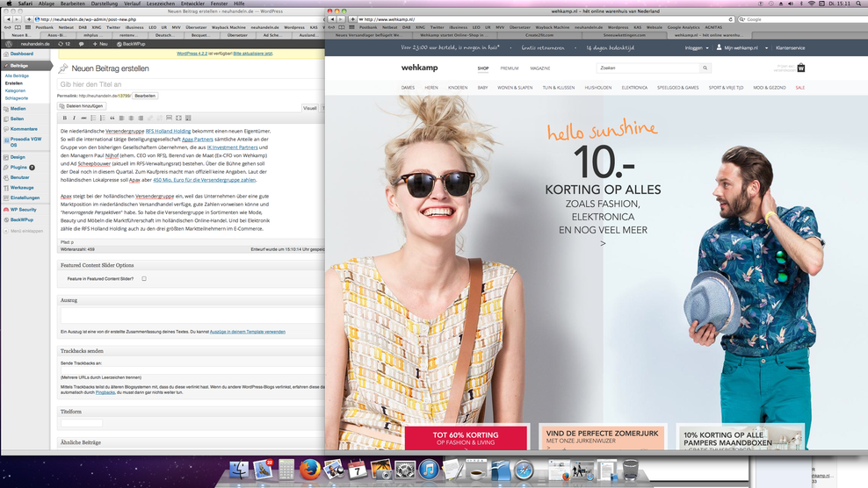Apply bold formatting in WordPress editor
Screen dimensions: 868x488
pos(65,118)
